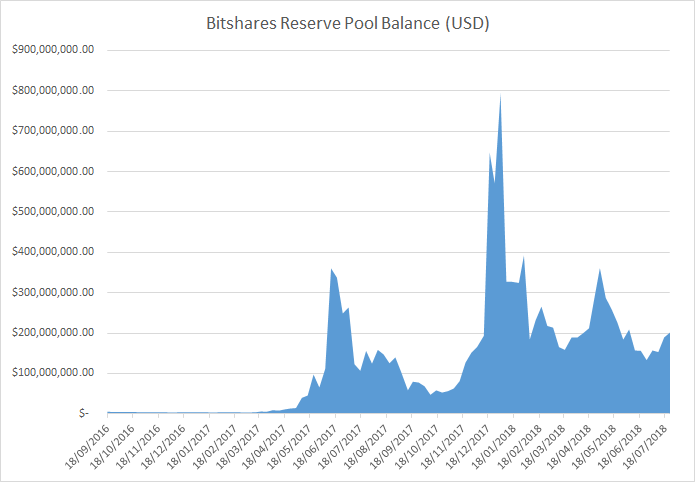Click the tallest peak near $800,000,000

500,95
